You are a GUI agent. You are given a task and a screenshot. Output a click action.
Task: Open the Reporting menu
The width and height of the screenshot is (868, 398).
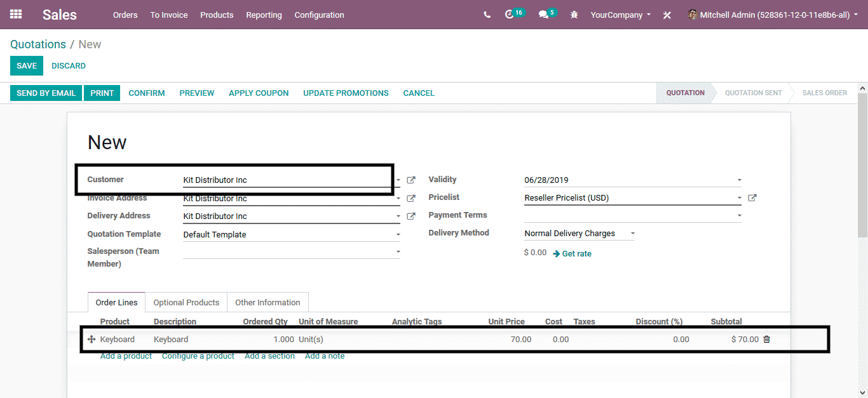click(264, 15)
